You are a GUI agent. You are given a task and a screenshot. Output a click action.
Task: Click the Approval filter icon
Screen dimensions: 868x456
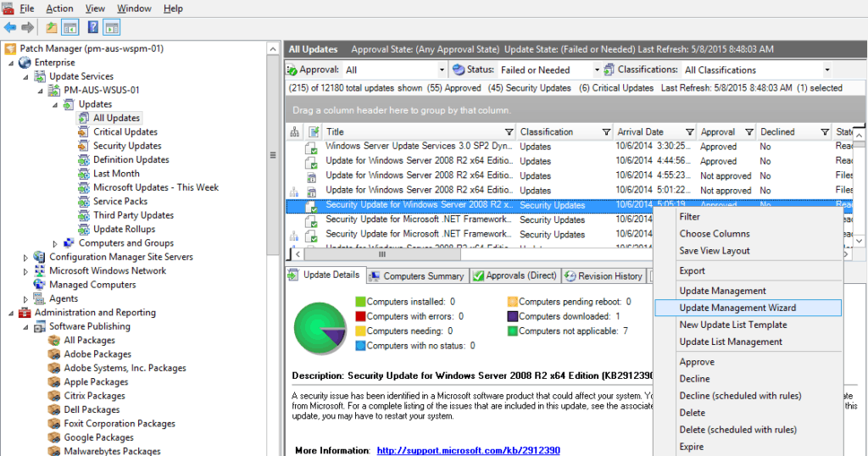pyautogui.click(x=292, y=70)
